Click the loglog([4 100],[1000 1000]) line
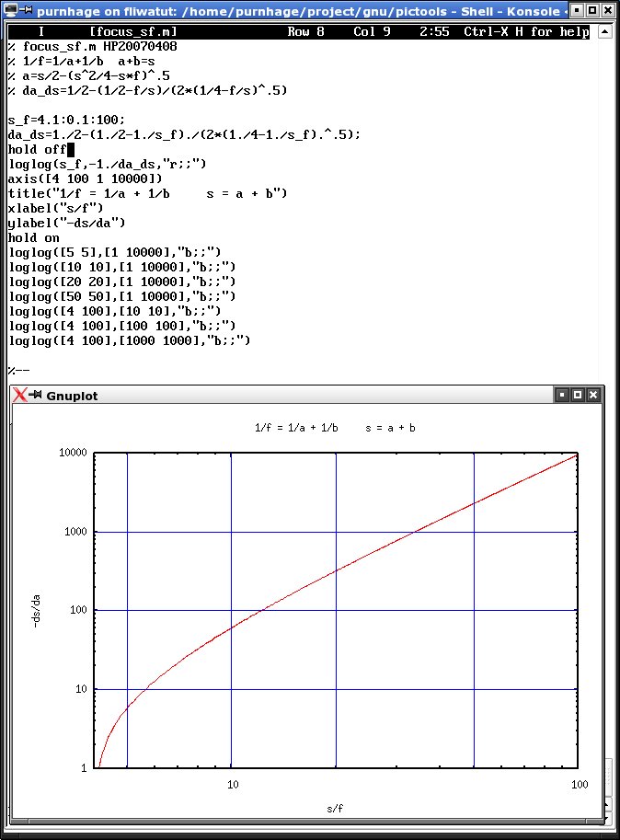The height and width of the screenshot is (840, 620). [x=129, y=340]
